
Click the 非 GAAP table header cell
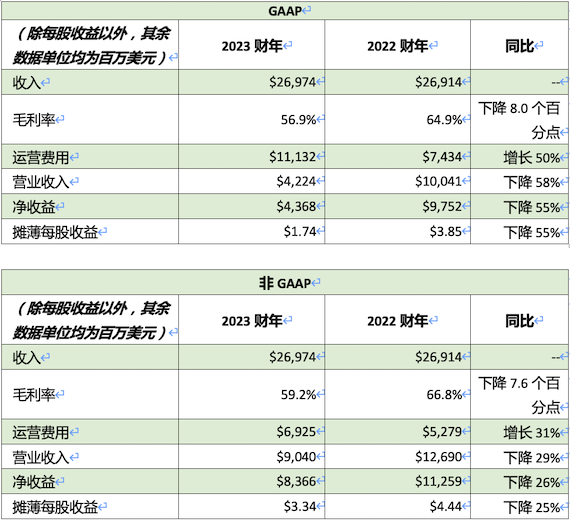(x=285, y=282)
